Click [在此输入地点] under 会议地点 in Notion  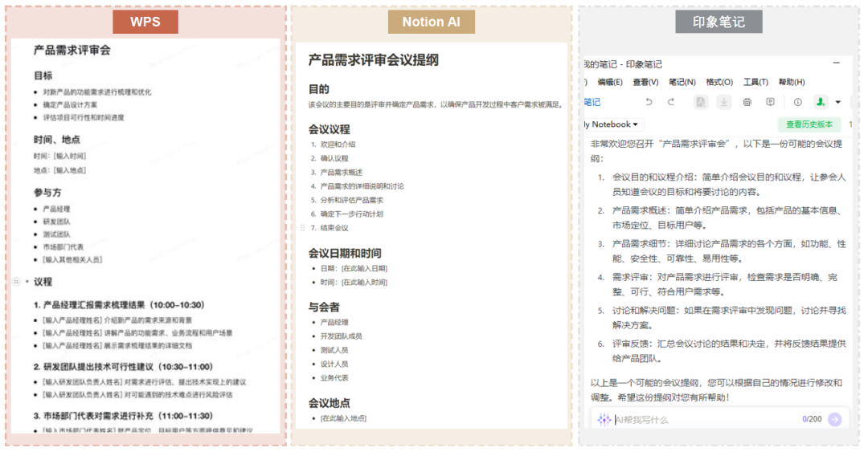pos(343,418)
